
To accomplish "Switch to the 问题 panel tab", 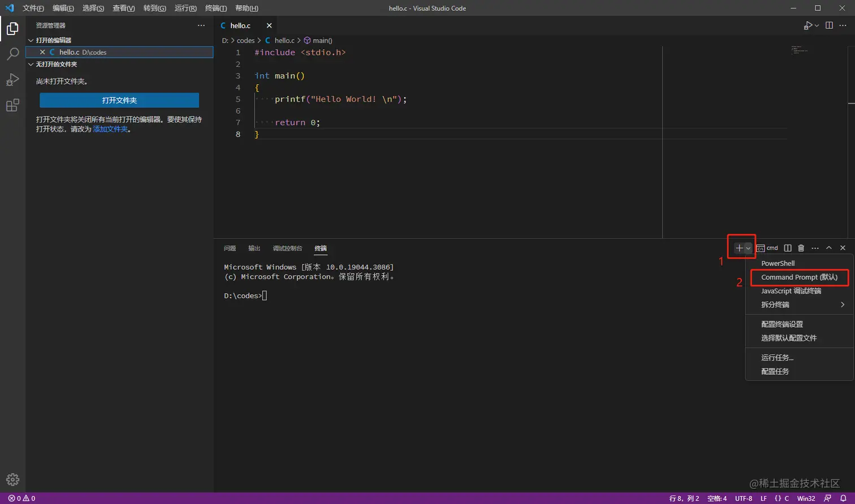I will click(x=230, y=249).
